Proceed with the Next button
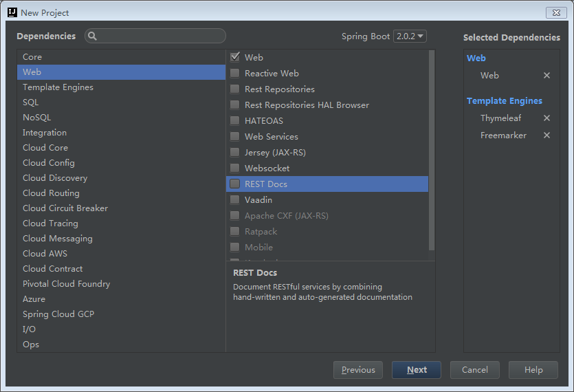Viewport: 574px width, 392px height. pos(417,370)
